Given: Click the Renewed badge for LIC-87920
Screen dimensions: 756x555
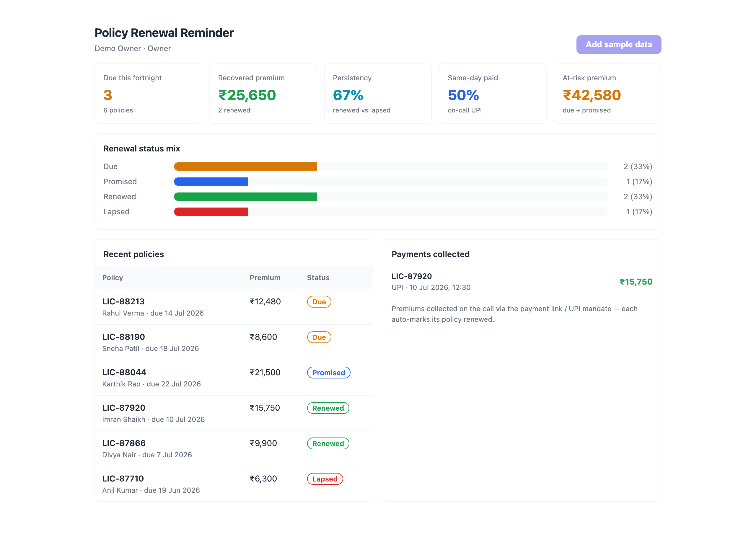Looking at the screenshot, I should [328, 408].
